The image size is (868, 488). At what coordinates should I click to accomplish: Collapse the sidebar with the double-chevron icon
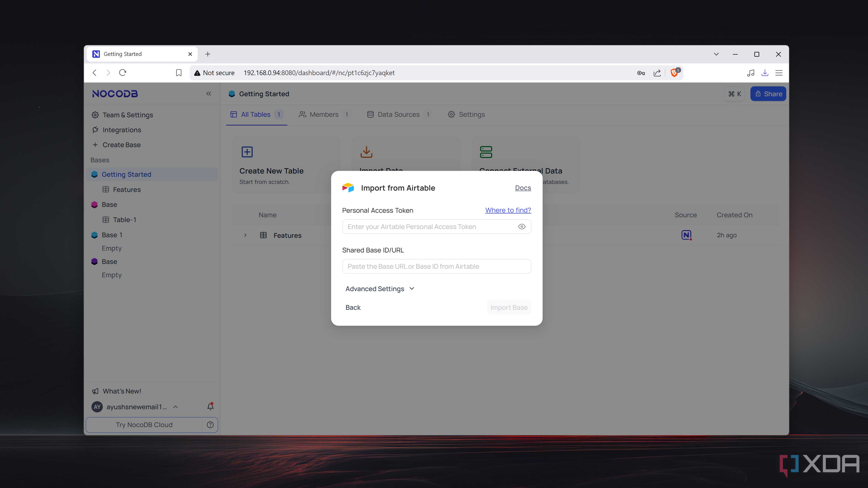[209, 94]
